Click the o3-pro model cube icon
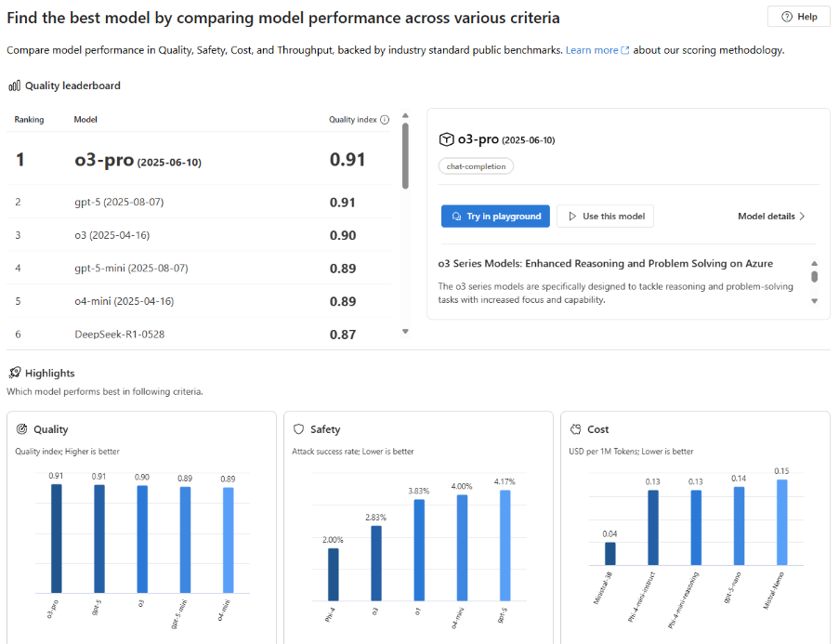Screen dimensions: 839x644 446,139
